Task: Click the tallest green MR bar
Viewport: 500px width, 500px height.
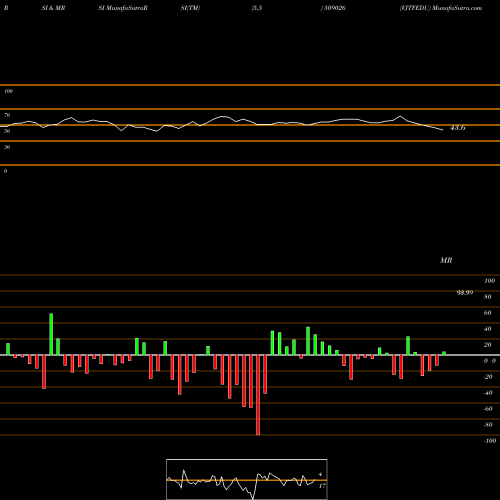Action: 51,334
